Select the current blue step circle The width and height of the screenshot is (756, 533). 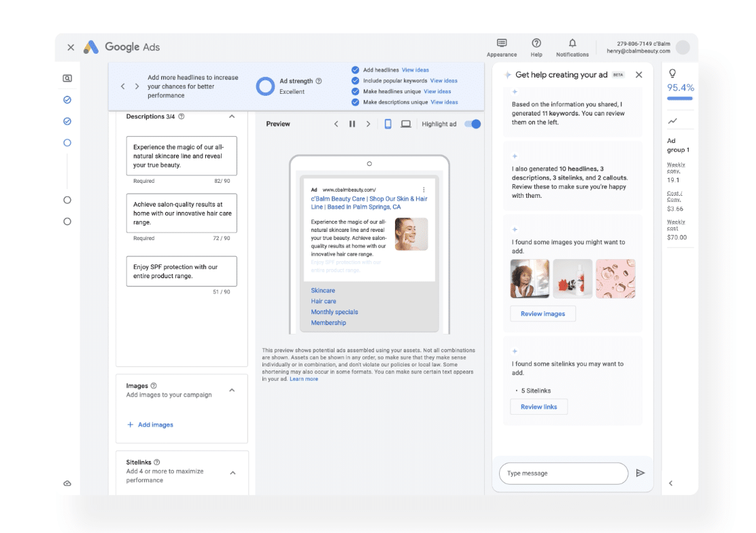click(x=67, y=143)
